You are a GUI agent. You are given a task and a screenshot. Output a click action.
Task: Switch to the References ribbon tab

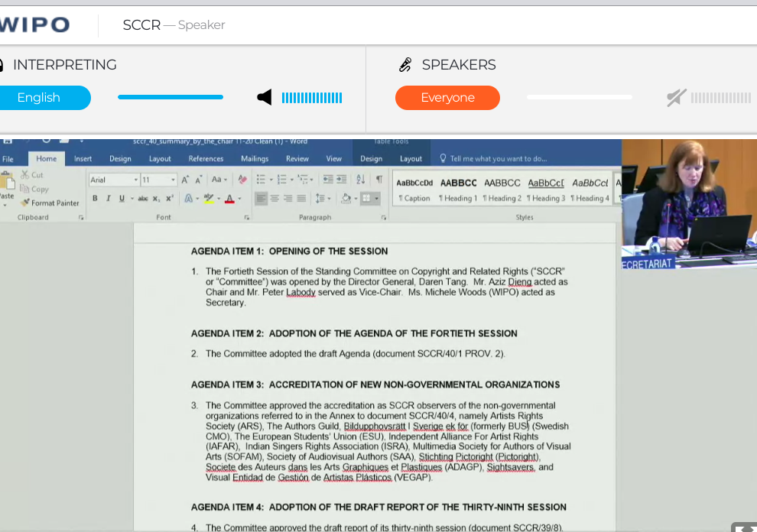click(206, 159)
